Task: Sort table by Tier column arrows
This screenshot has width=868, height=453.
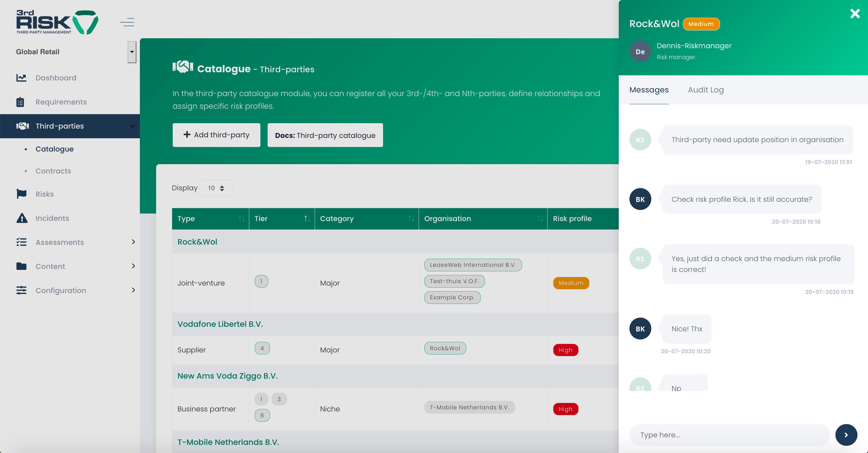Action: pyautogui.click(x=307, y=219)
